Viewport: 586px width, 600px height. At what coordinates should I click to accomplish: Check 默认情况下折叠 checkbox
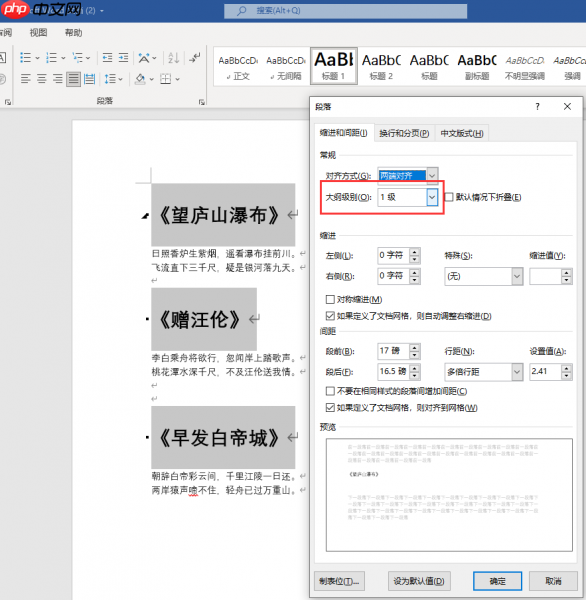pos(449,197)
